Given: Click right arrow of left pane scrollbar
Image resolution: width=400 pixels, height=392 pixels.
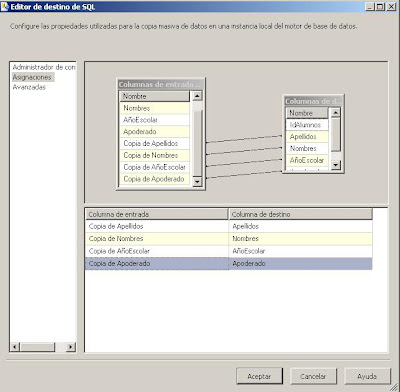Looking at the screenshot, I should click(x=70, y=347).
